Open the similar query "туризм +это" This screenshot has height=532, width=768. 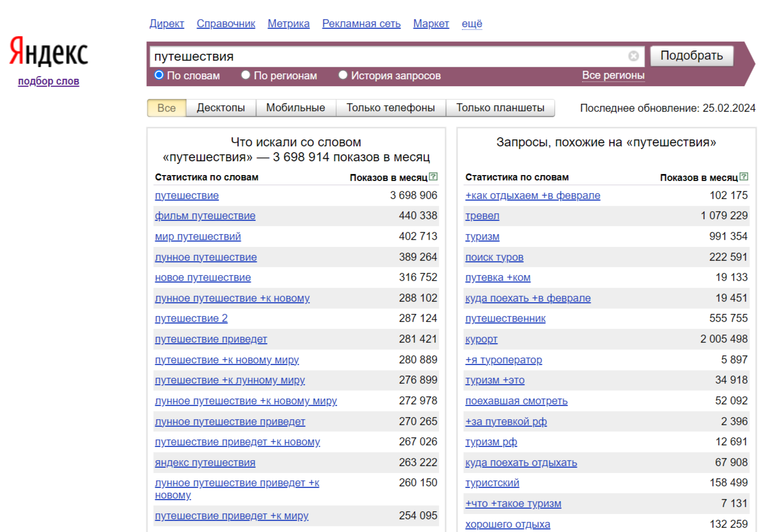[495, 380]
